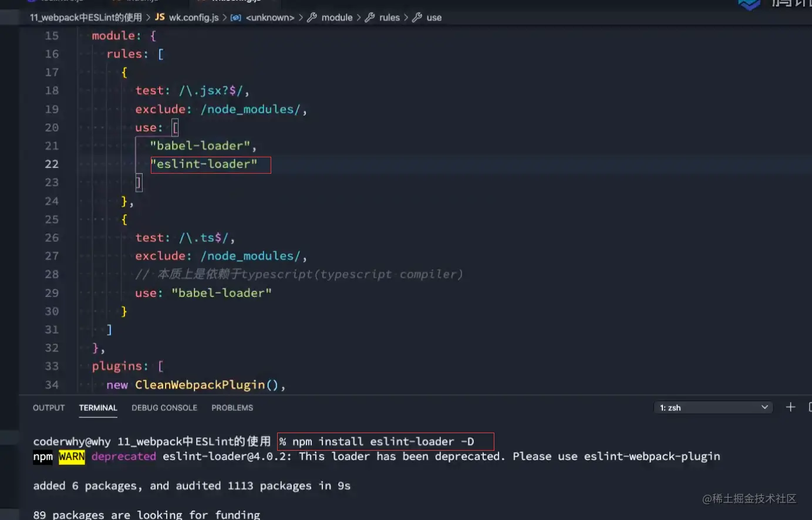
Task: Click "89 packages are looking for funding" line
Action: (x=146, y=514)
